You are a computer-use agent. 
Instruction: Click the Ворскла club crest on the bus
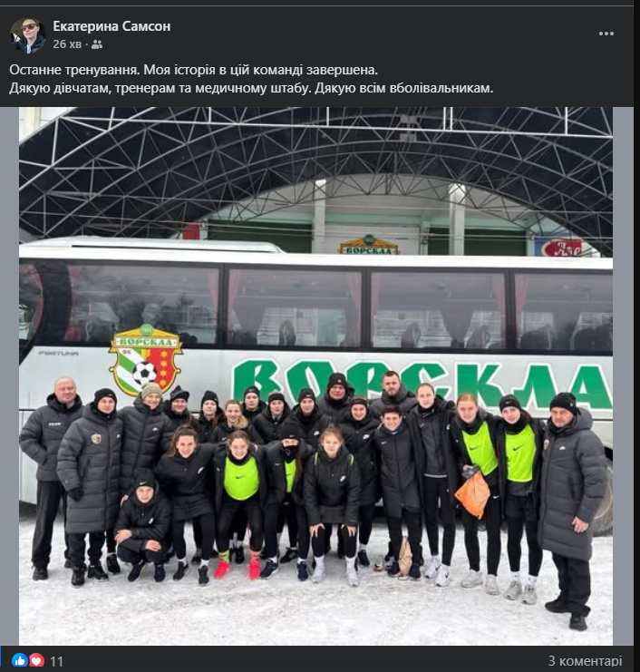[146, 359]
